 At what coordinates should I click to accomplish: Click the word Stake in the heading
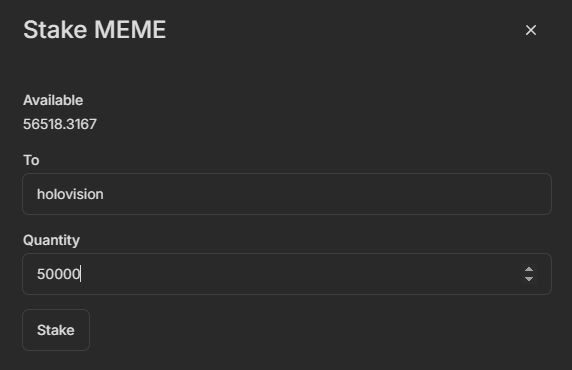point(56,30)
